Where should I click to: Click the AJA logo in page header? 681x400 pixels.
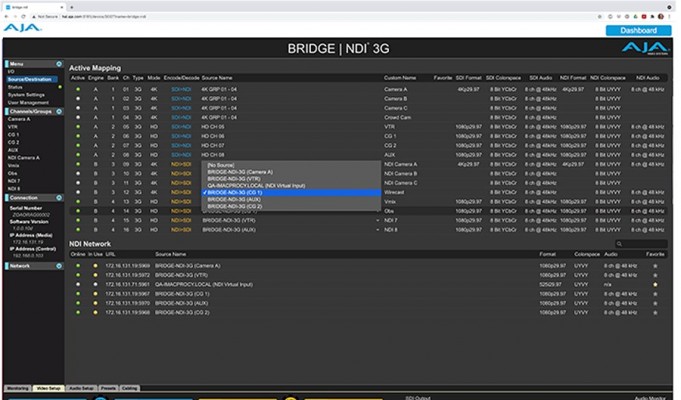pyautogui.click(x=23, y=28)
